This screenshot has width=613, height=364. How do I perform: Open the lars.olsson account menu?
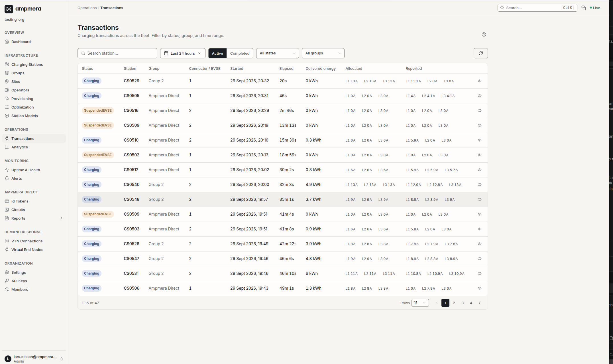tap(34, 359)
